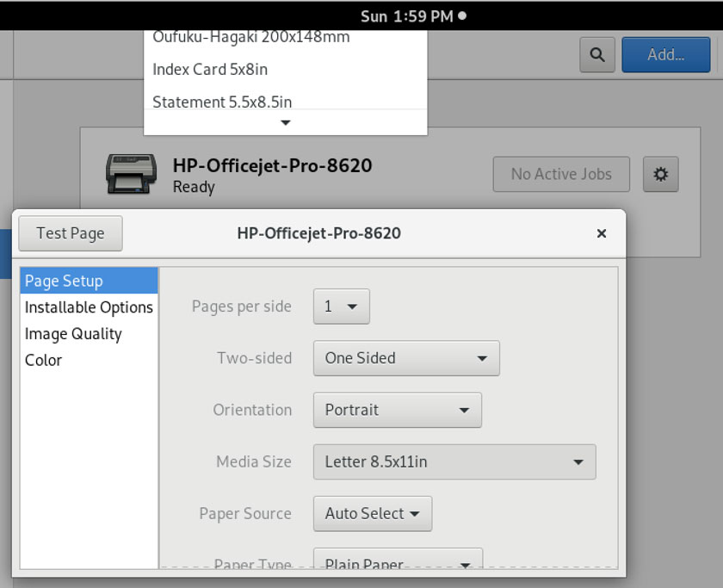Open the Image Quality section
This screenshot has width=723, height=588.
tap(89, 333)
